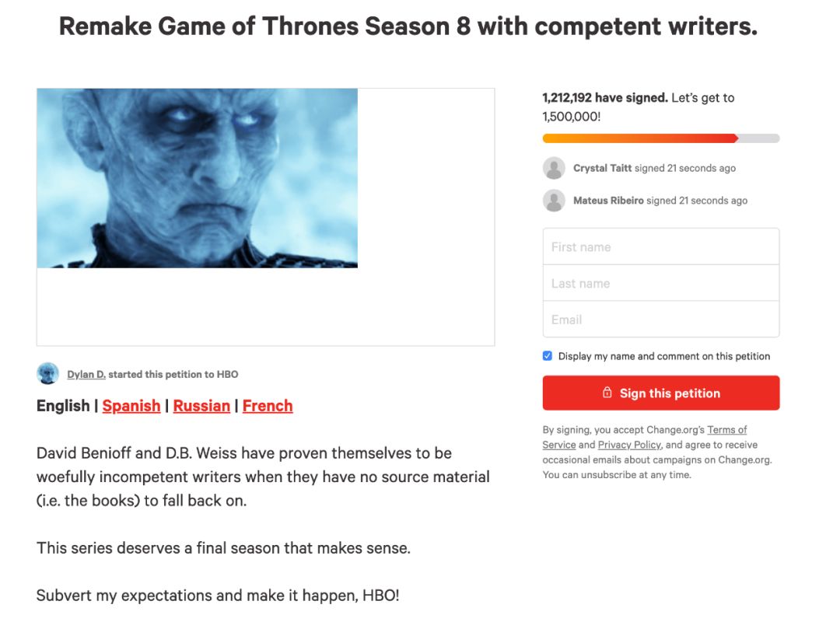This screenshot has height=629, width=840.
Task: Click Dylan D.'s profile avatar
Action: (x=48, y=374)
